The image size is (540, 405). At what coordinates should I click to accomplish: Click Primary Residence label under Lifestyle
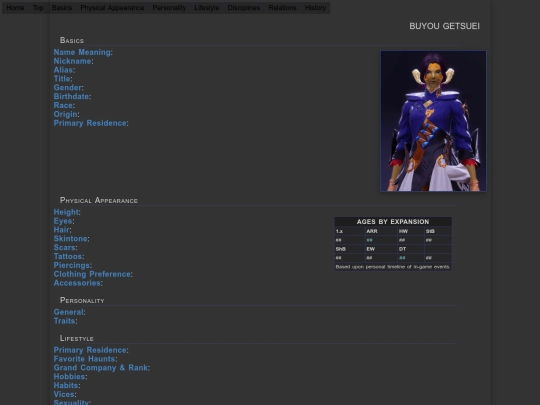90,350
